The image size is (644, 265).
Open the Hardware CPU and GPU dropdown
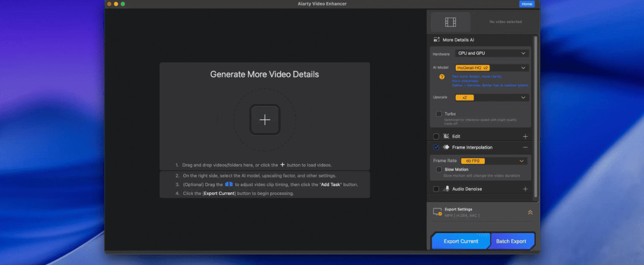[x=492, y=54]
